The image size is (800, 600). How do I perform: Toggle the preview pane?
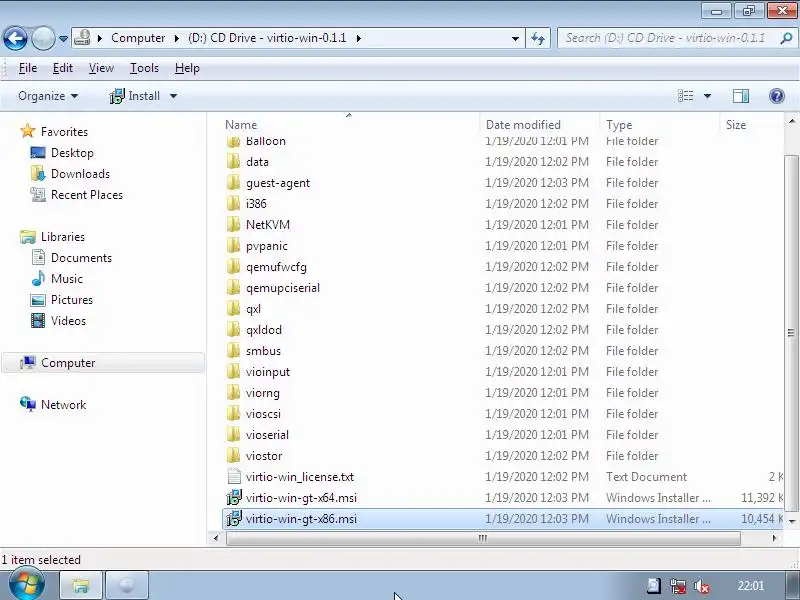(x=740, y=96)
